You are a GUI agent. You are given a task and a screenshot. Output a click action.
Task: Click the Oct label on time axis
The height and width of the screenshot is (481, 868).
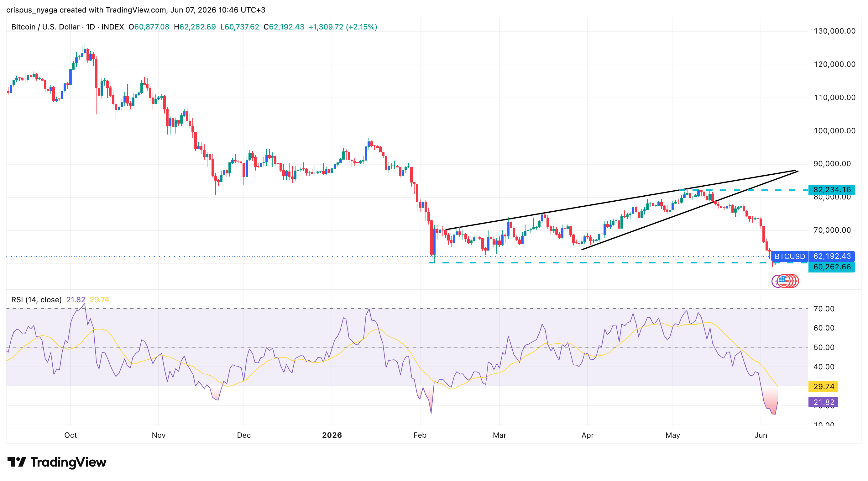click(71, 435)
